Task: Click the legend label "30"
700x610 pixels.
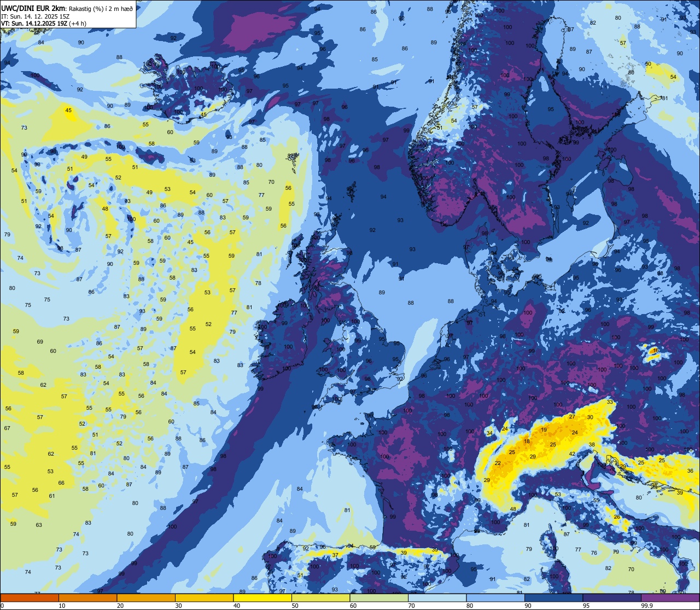Action: coord(178,606)
